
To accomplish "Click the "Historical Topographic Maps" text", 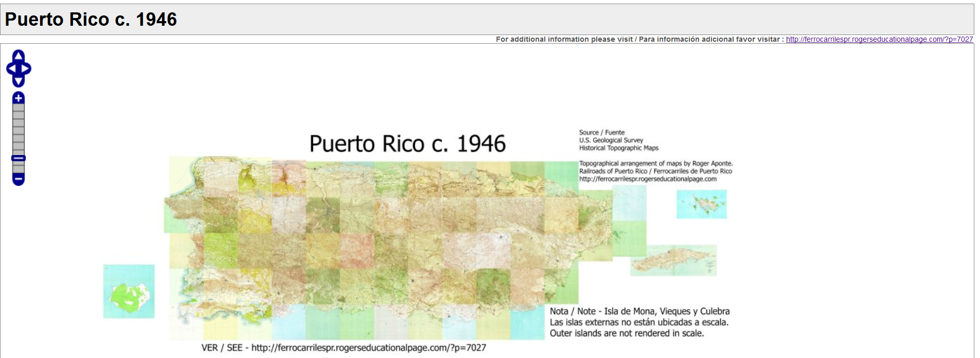I will pos(619,148).
